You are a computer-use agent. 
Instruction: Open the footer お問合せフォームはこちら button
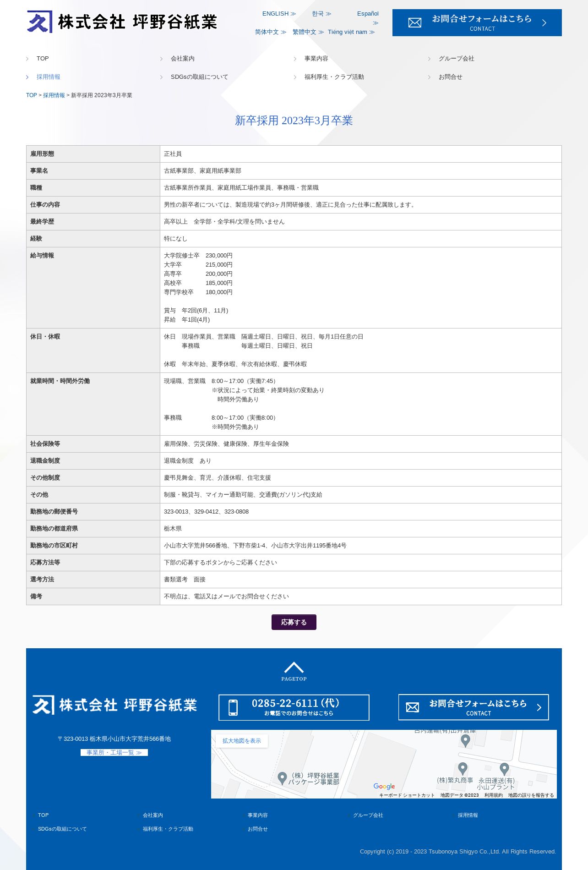pos(474,707)
